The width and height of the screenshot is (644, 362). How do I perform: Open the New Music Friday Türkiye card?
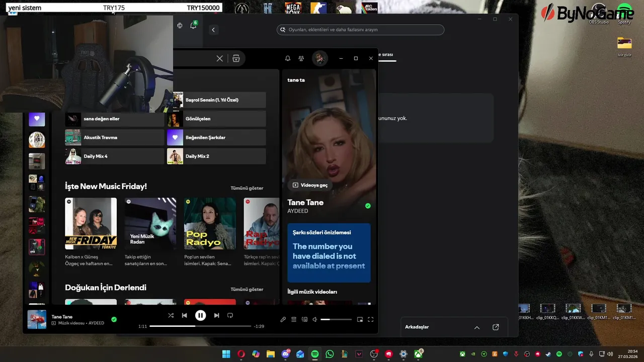coord(91,232)
